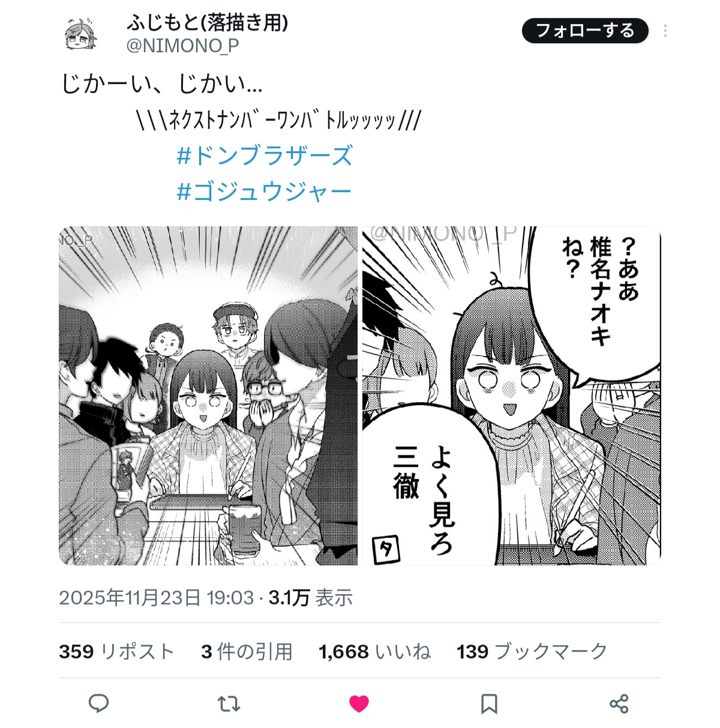The width and height of the screenshot is (720, 728).
Task: Open hashtag #ドンブラザーズ
Action: (x=265, y=155)
